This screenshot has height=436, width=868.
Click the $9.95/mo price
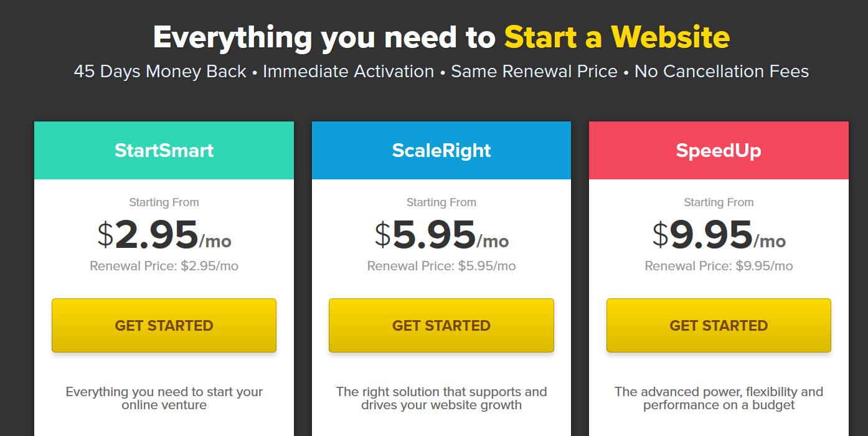[719, 235]
